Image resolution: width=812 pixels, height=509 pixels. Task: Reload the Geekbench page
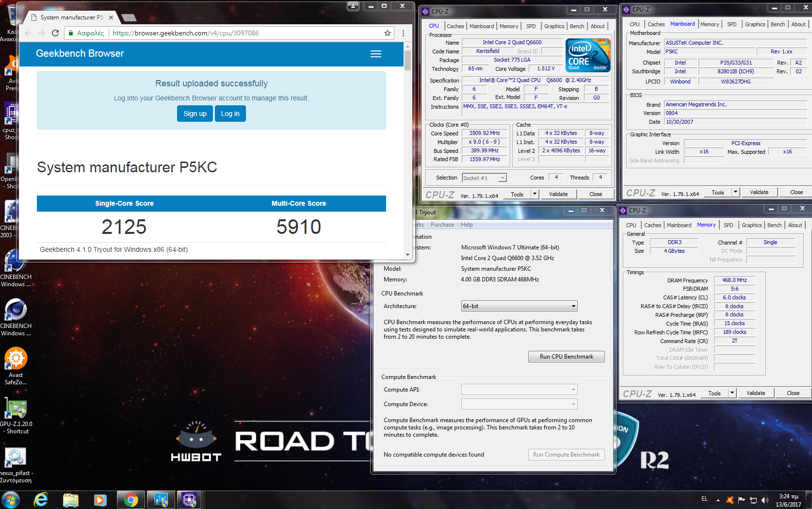[55, 33]
